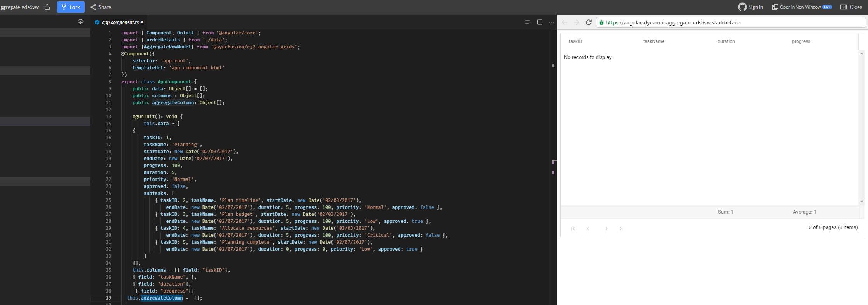The height and width of the screenshot is (305, 868).
Task: Click grid scrollbar up arrow
Action: coord(861,53)
